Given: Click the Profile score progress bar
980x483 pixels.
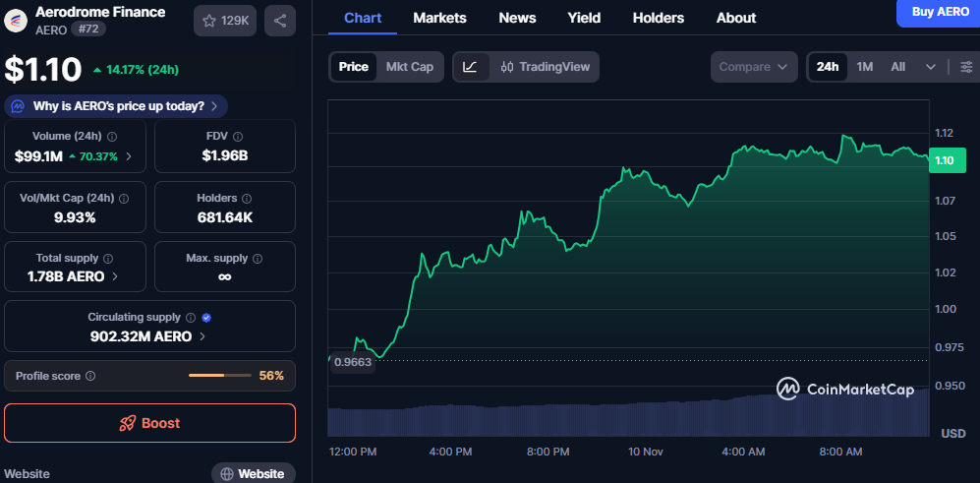Looking at the screenshot, I should click(x=219, y=376).
